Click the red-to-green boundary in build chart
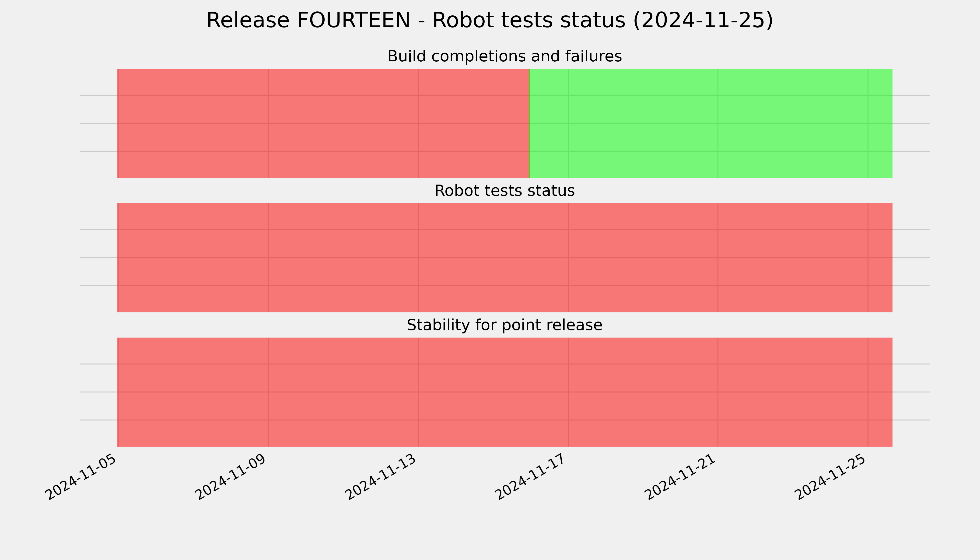980x560 pixels. 530,123
